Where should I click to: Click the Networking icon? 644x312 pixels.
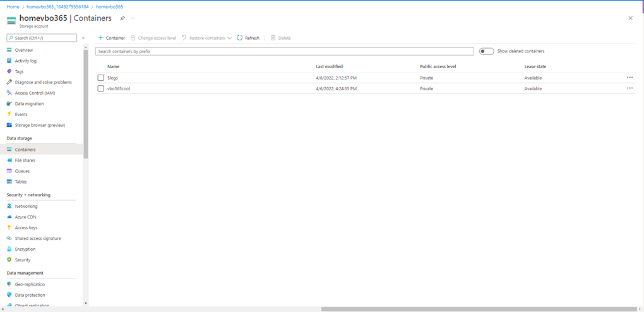[9, 207]
